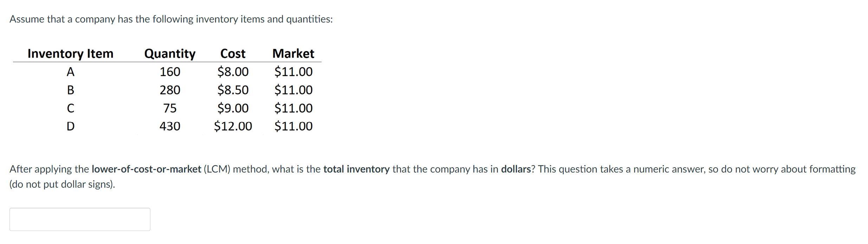
Task: Click the Quantity column header
Action: [x=170, y=53]
